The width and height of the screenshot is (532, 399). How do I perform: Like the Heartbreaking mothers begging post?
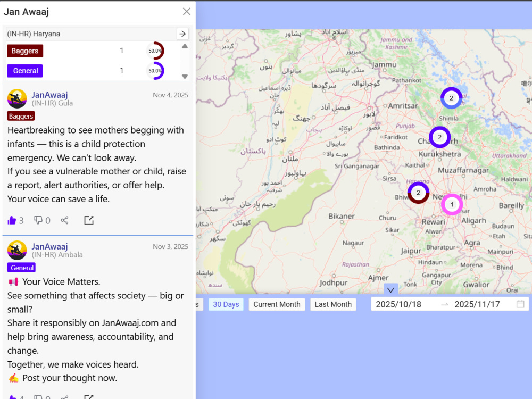[x=12, y=221]
